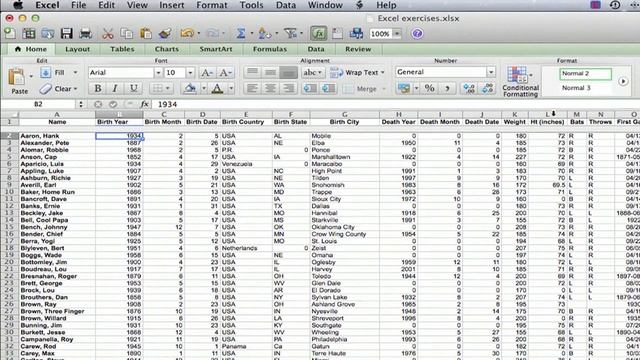Click the toolbar Paste clipboard icon
The height and width of the screenshot is (360, 640).
146,33
